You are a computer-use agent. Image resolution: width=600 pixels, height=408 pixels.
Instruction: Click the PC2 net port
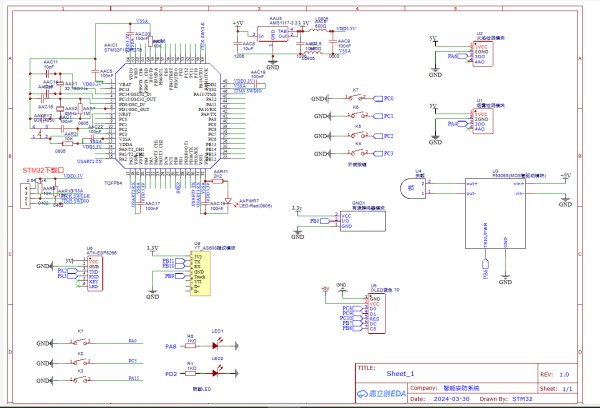383,136
